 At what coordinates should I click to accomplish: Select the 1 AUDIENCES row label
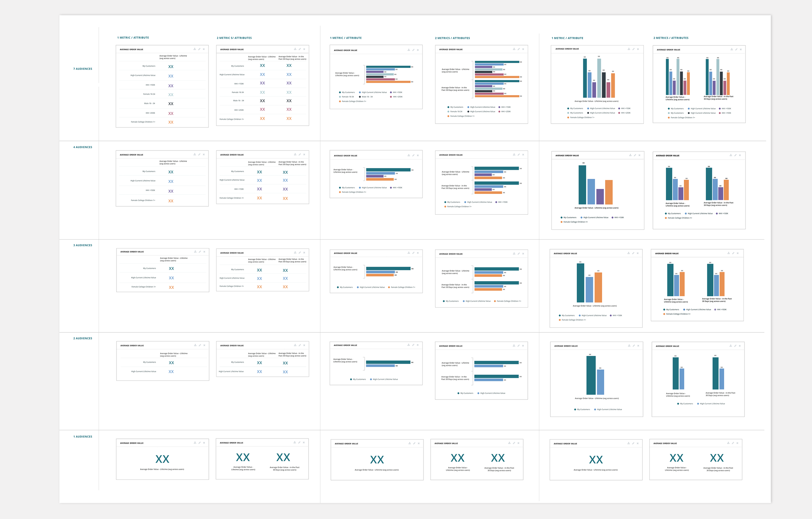(82, 437)
